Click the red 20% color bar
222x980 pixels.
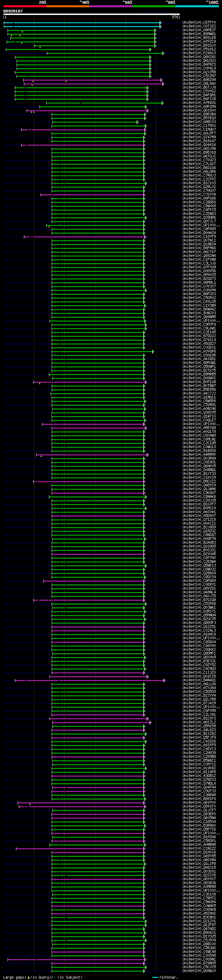click(x=25, y=6)
